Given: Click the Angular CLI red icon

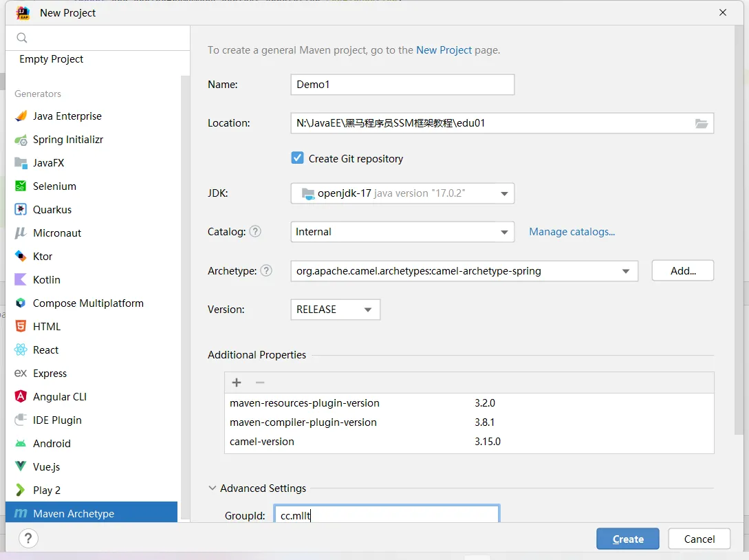Looking at the screenshot, I should point(21,396).
